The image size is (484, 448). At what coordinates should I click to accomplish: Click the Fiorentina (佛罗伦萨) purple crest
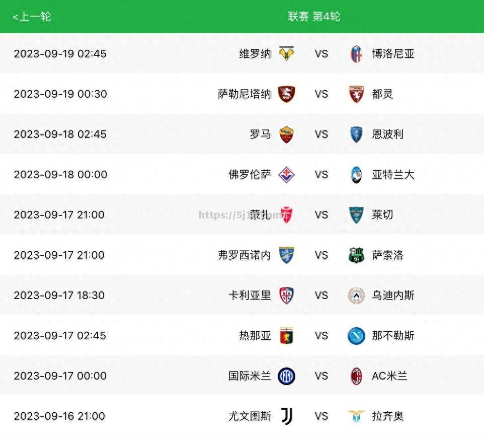pos(286,175)
